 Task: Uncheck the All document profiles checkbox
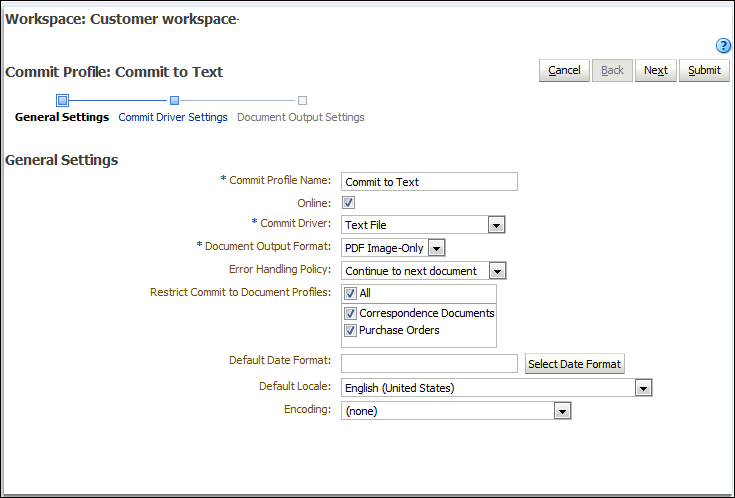pos(350,294)
